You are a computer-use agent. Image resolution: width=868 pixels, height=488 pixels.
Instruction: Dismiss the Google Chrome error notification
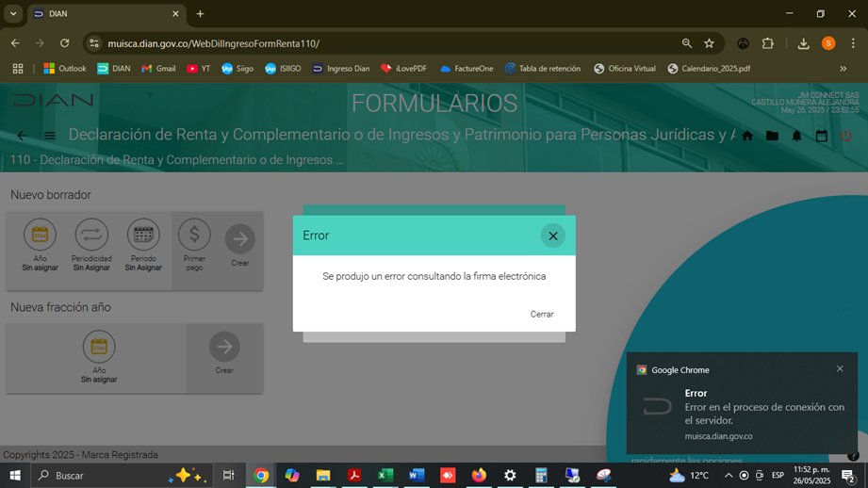[x=840, y=368]
